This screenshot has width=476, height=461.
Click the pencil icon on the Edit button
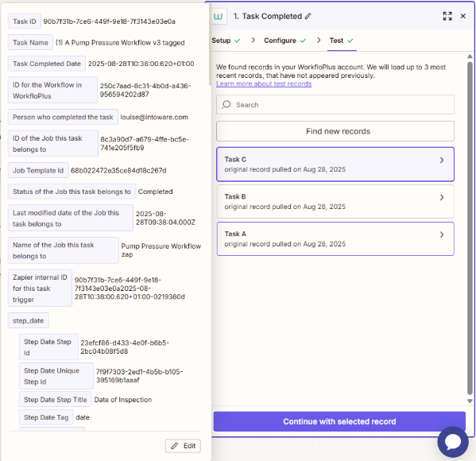coord(175,446)
